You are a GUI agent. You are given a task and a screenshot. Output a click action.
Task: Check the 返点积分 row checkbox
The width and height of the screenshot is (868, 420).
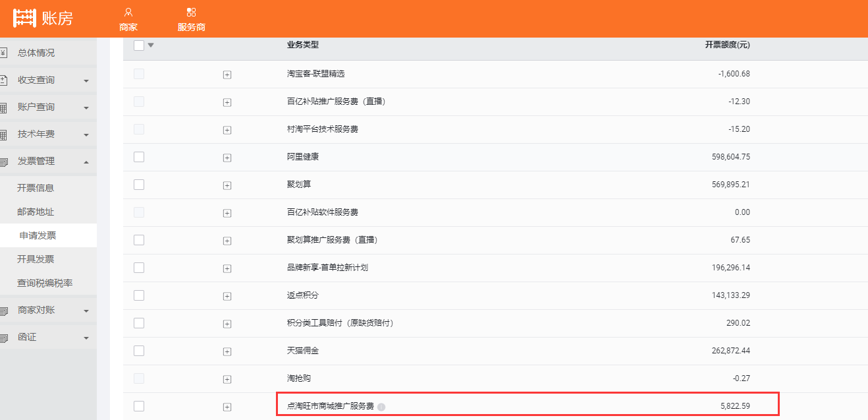coord(139,295)
